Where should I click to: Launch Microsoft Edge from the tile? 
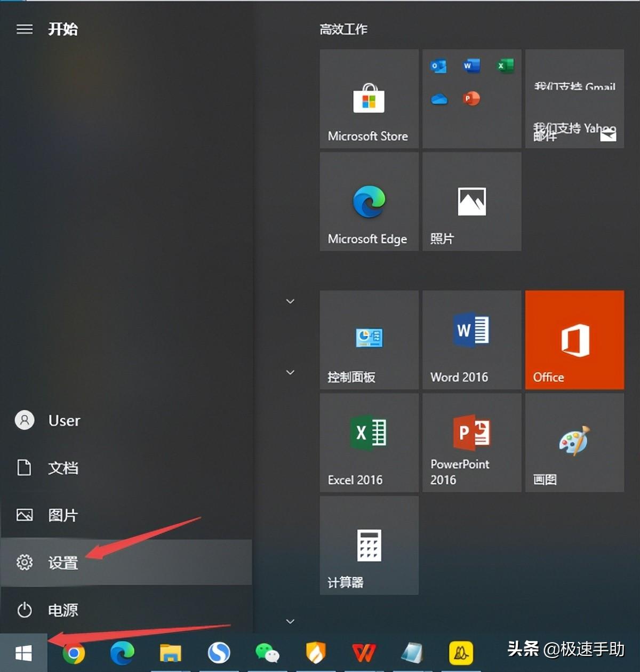click(x=369, y=202)
